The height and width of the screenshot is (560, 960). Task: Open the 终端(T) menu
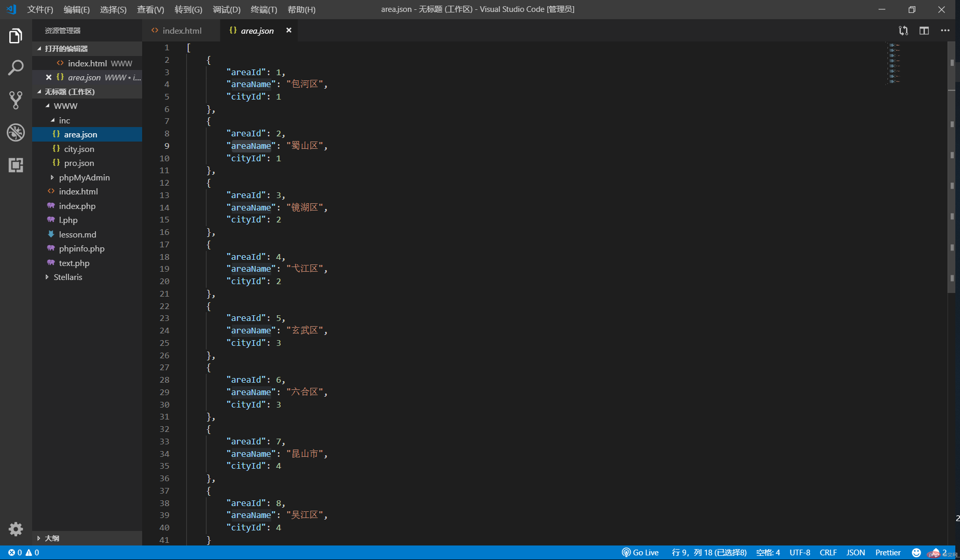pyautogui.click(x=264, y=9)
